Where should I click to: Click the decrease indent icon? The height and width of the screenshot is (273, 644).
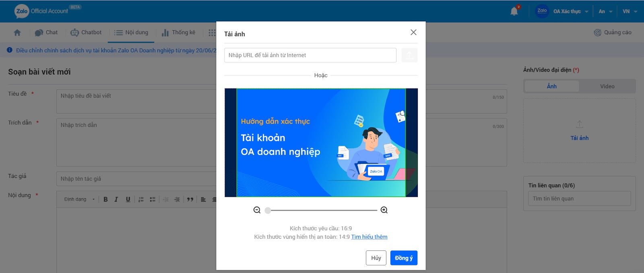(x=166, y=199)
